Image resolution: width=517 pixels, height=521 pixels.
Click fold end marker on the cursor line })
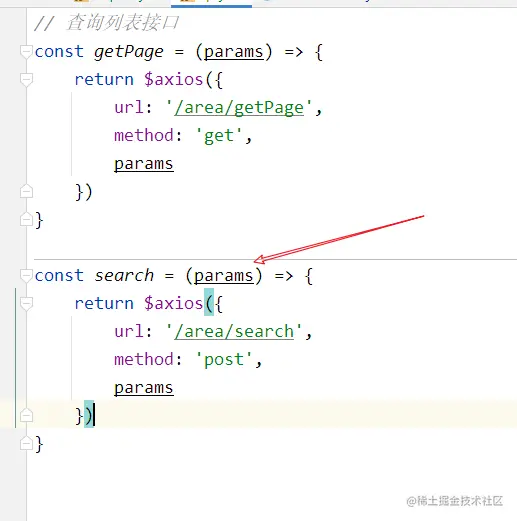(26, 415)
